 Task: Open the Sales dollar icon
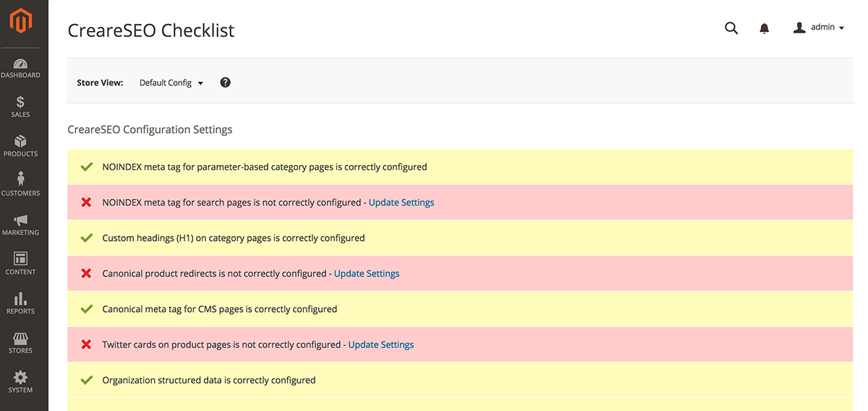20,103
